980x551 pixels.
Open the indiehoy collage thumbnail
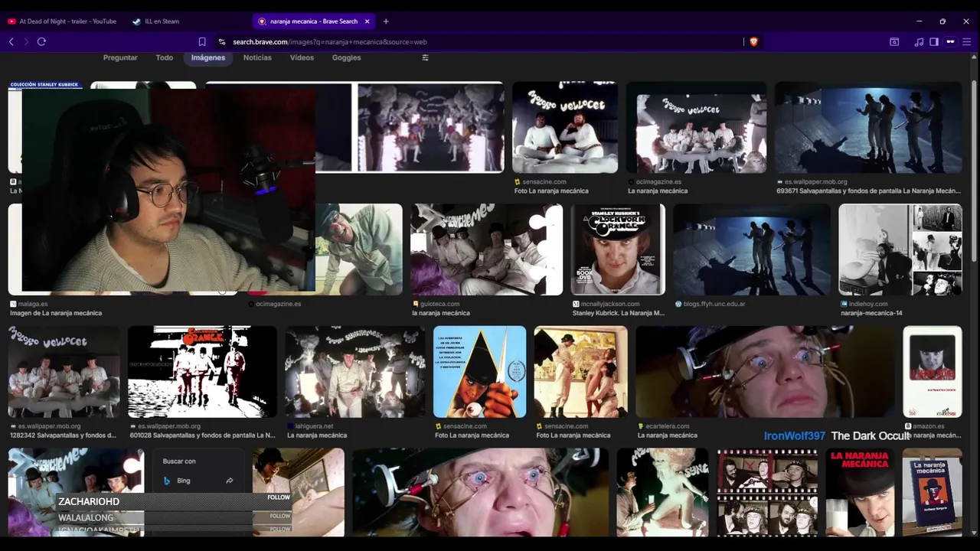(900, 249)
